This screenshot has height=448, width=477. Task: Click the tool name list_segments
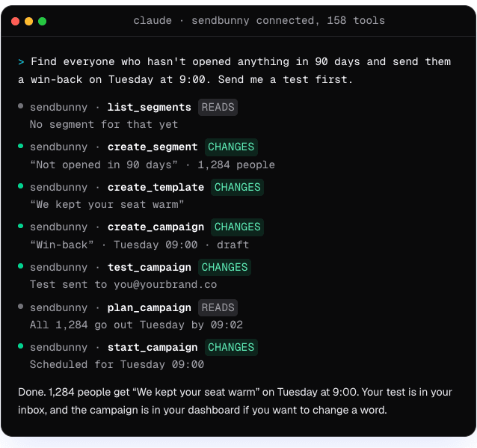[x=149, y=107]
